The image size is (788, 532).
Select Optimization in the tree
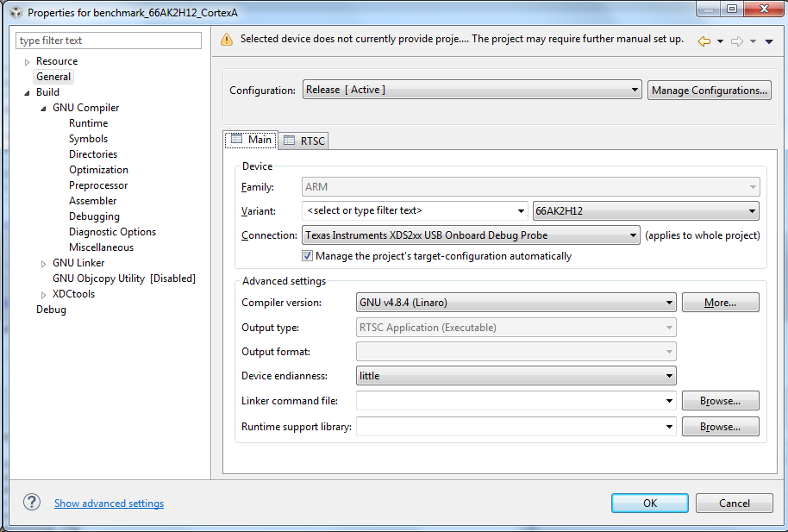pos(98,170)
